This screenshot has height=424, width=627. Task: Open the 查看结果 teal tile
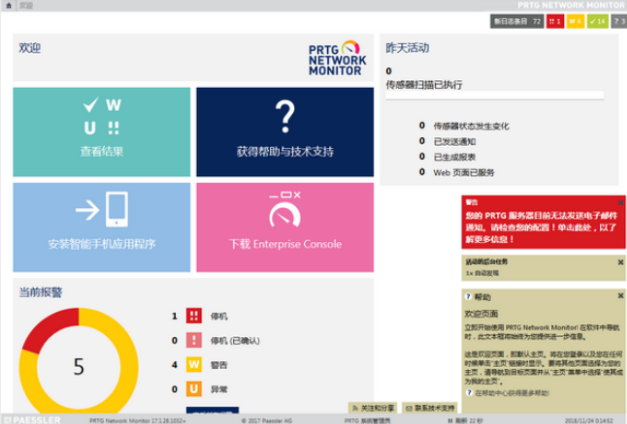point(102,132)
